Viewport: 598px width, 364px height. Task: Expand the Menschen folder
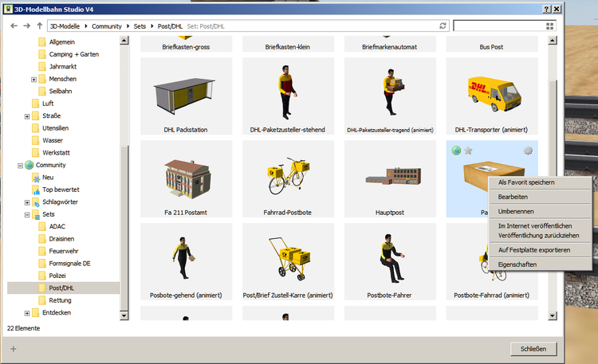tap(33, 80)
